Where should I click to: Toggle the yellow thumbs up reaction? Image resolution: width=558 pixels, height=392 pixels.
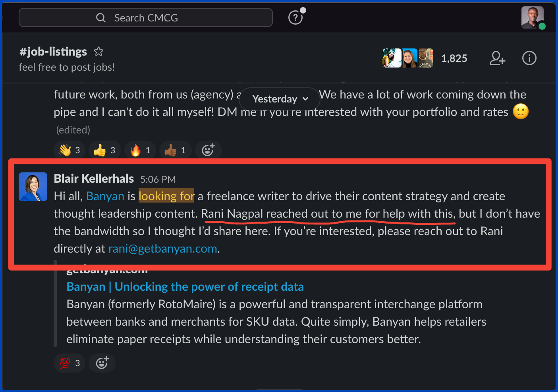click(104, 150)
